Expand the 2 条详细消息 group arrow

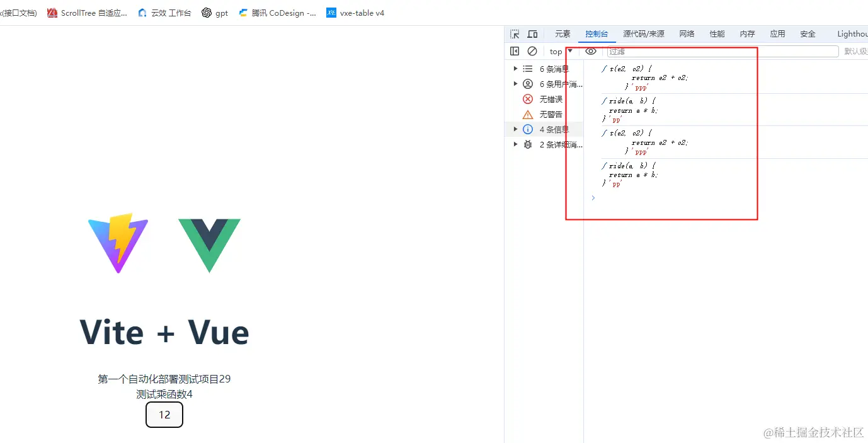click(x=515, y=144)
